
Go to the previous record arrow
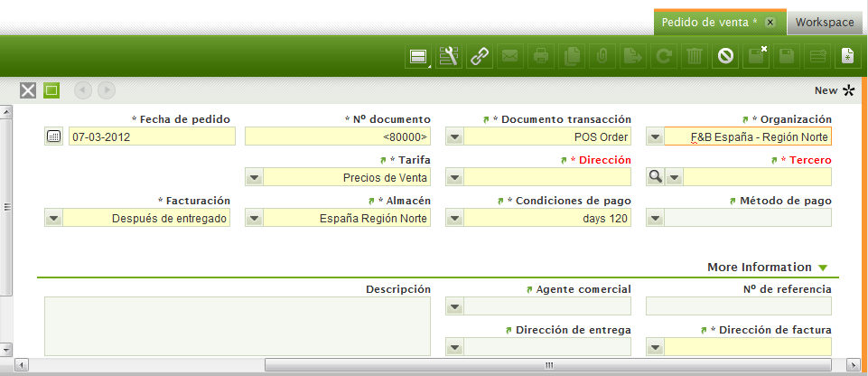point(83,89)
